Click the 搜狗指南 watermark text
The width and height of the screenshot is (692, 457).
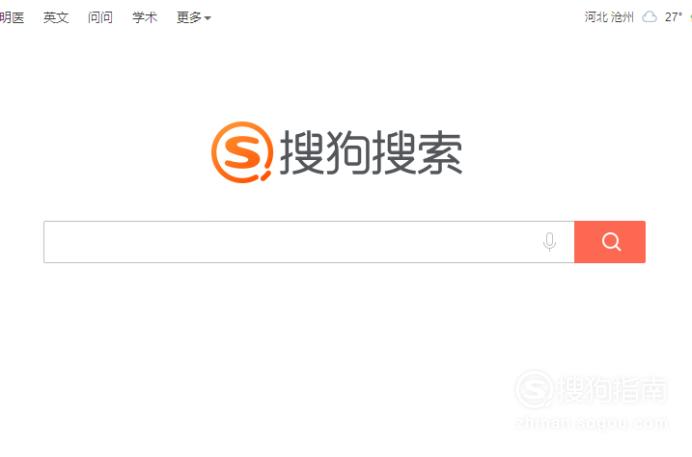click(x=613, y=390)
